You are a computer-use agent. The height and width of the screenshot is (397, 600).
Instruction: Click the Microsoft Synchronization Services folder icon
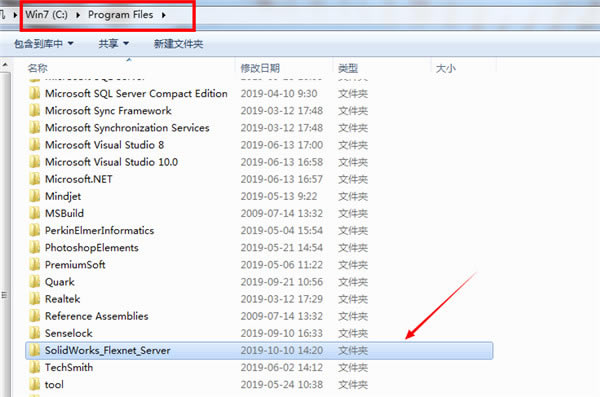tap(34, 127)
